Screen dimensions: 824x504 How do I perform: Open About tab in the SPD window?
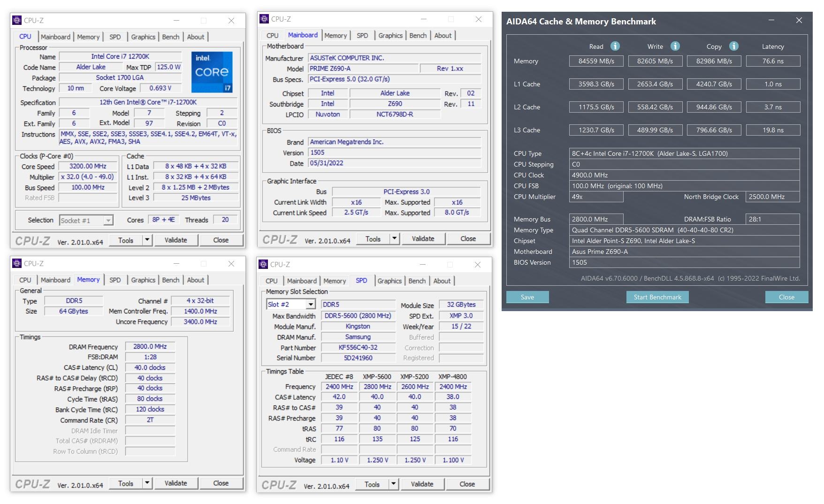coord(442,281)
